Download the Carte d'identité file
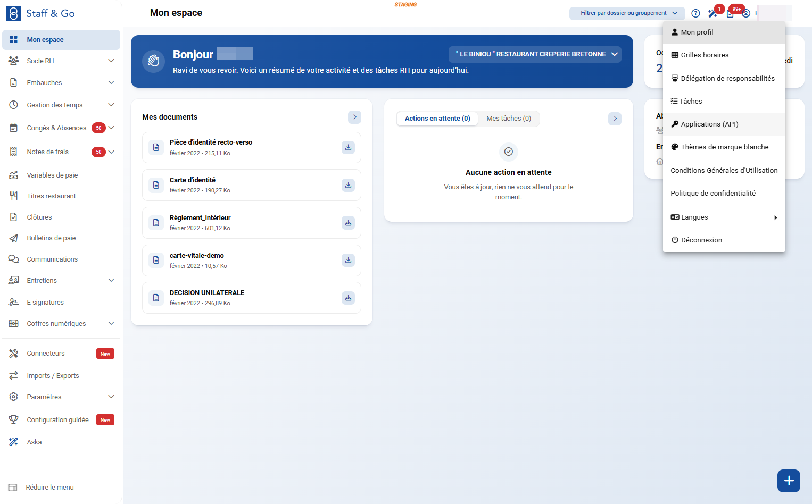Screen dimensions: 812x504 tap(348, 185)
